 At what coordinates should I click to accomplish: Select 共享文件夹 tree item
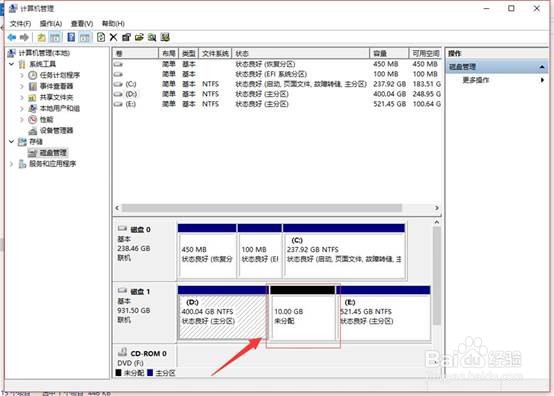point(56,97)
